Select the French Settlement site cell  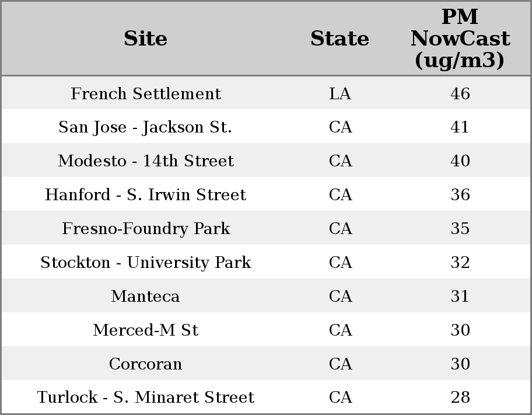pyautogui.click(x=146, y=93)
